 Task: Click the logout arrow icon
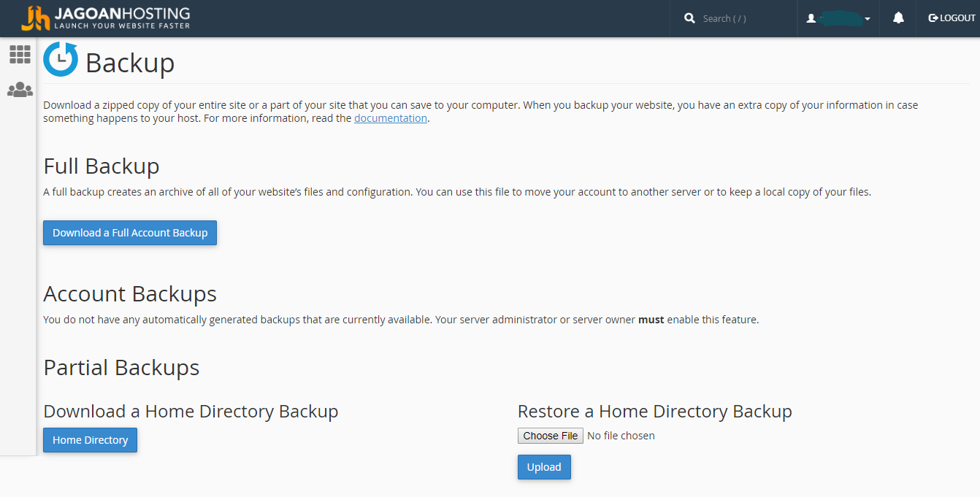933,18
